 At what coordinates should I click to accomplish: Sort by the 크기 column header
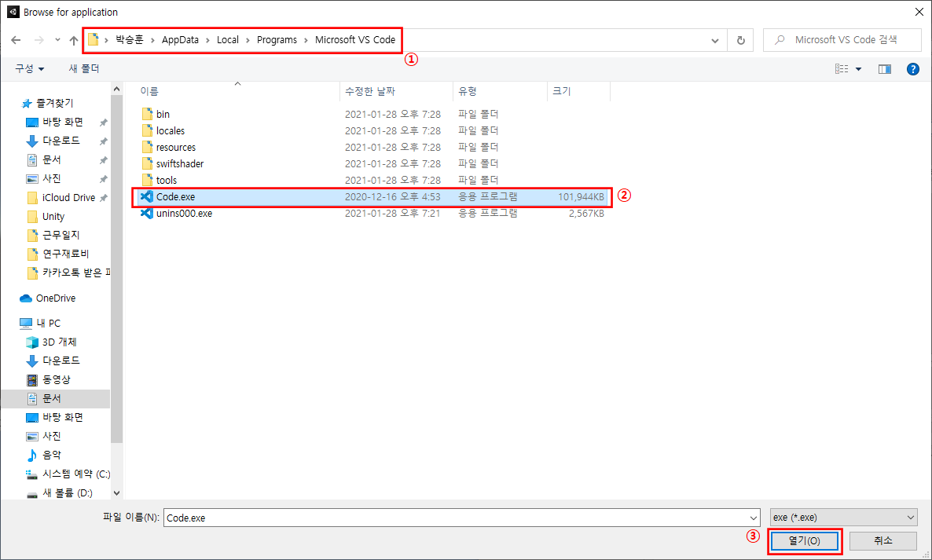coord(561,91)
